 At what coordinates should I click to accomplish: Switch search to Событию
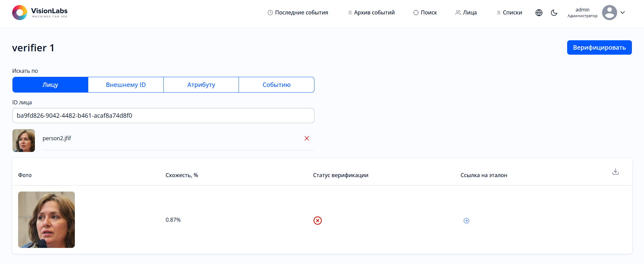tap(277, 85)
